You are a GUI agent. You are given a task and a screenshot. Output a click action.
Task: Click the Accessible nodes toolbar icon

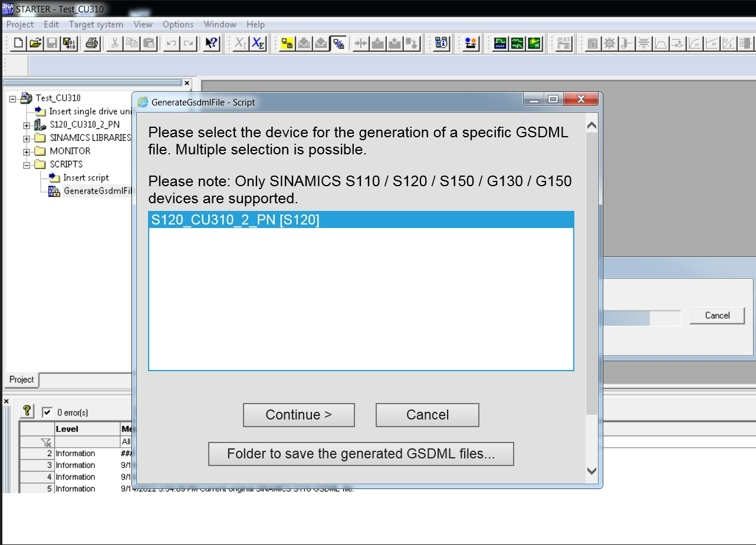coord(442,43)
